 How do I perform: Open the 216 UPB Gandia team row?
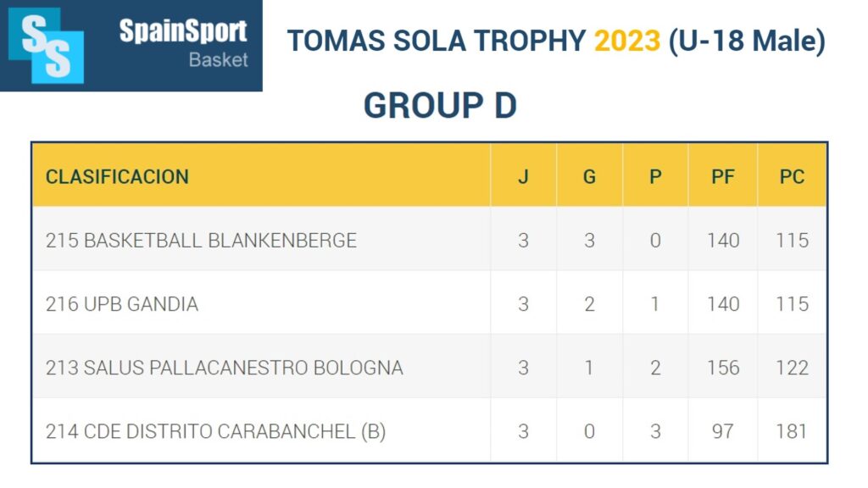(122, 304)
